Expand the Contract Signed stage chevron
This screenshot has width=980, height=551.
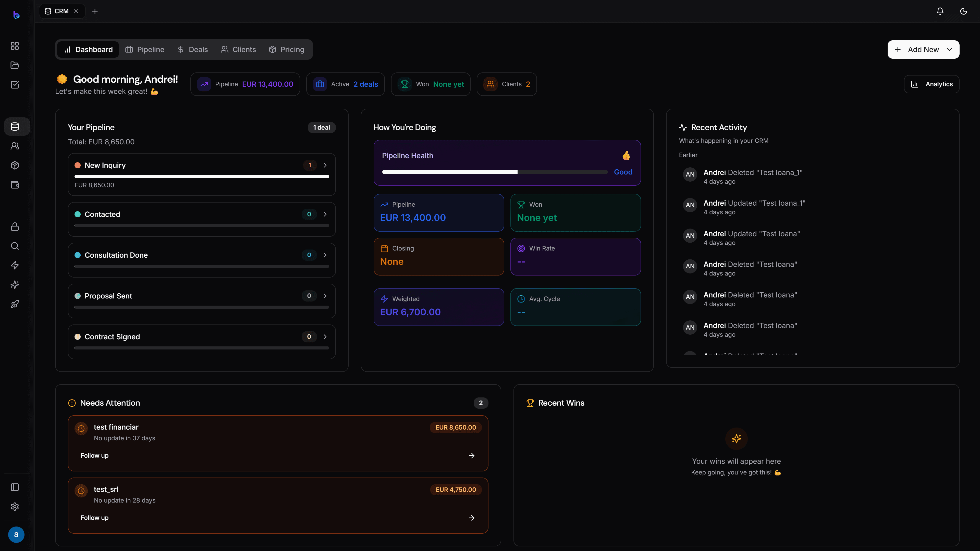325,337
